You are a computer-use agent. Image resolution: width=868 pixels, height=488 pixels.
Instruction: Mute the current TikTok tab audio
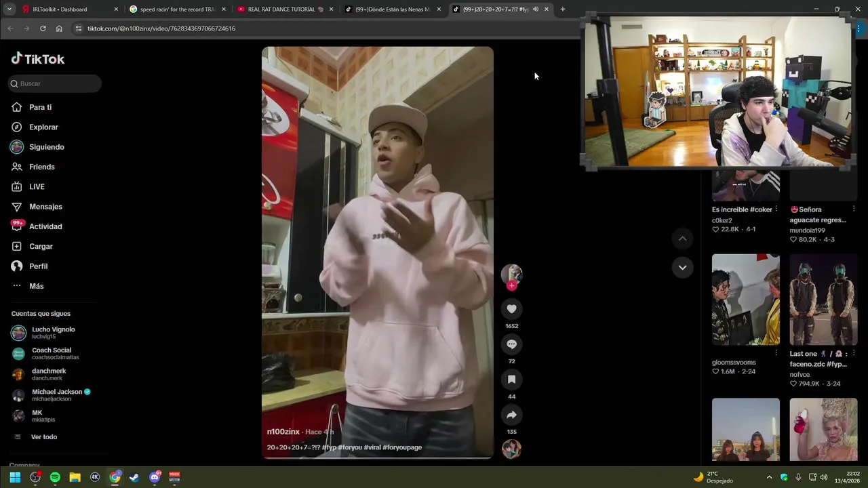coord(536,9)
